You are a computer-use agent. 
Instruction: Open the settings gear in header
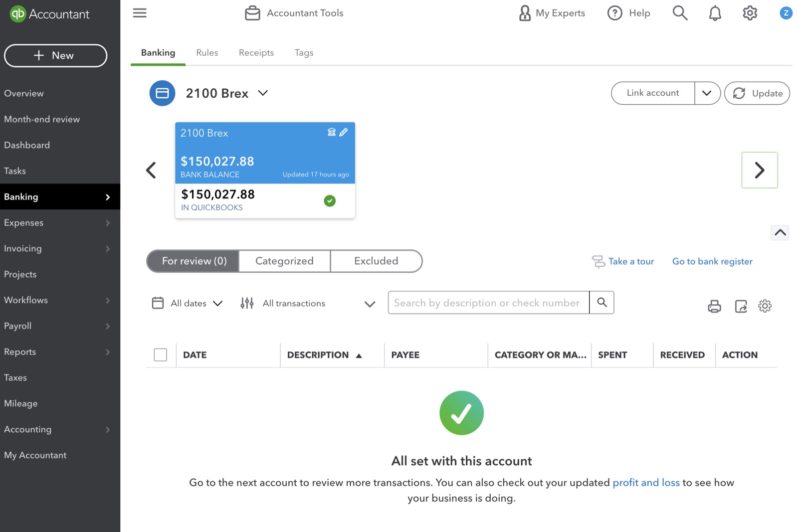[750, 13]
